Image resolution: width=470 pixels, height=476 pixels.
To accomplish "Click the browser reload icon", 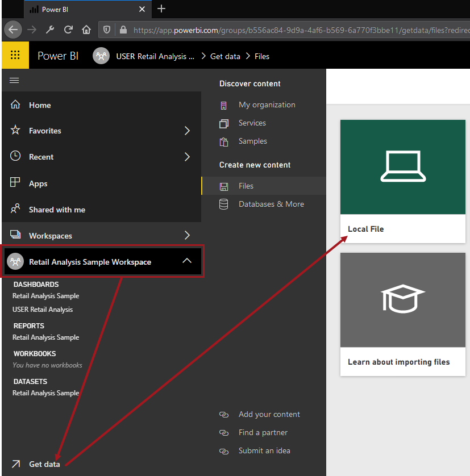I will click(x=68, y=30).
